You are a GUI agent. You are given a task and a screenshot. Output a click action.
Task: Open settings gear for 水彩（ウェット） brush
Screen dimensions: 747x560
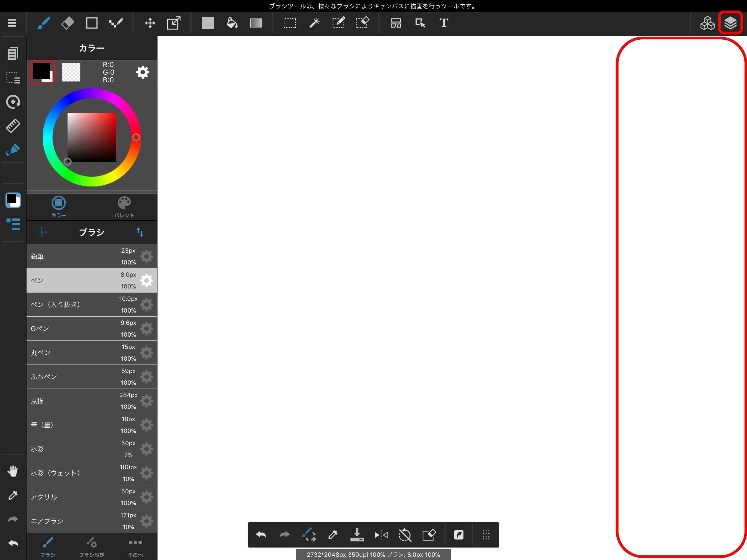pyautogui.click(x=147, y=473)
